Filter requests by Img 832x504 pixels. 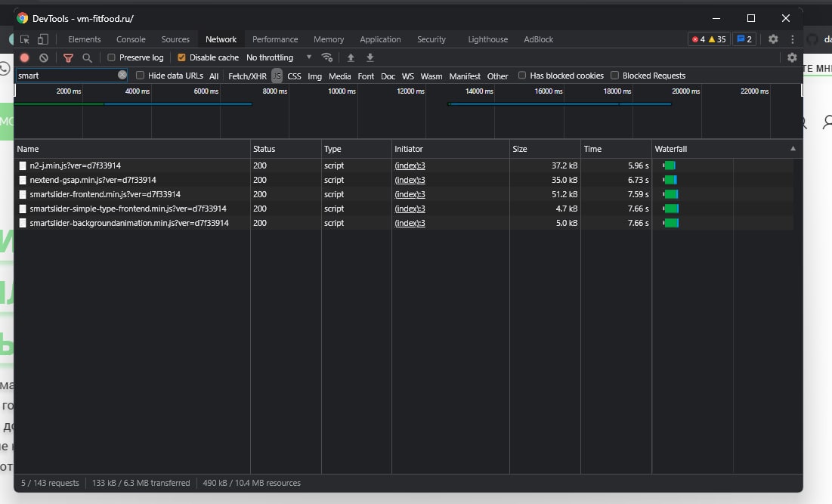[314, 76]
